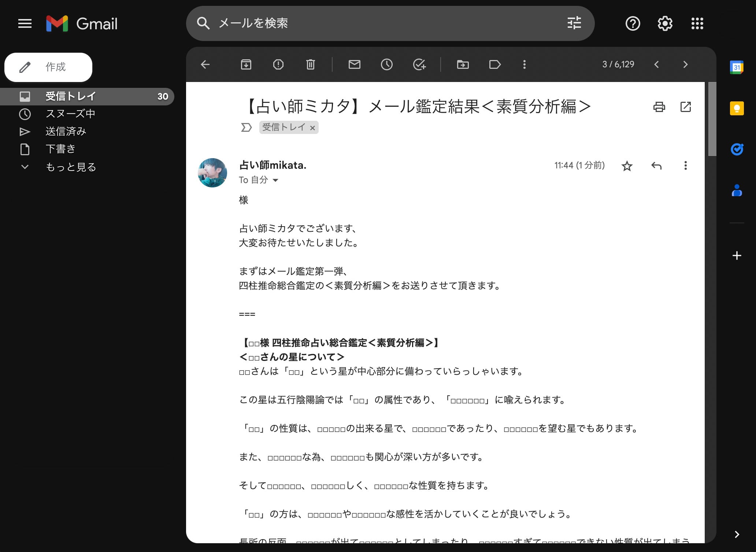756x552 pixels.
Task: Click the email subject title
Action: coord(417,107)
